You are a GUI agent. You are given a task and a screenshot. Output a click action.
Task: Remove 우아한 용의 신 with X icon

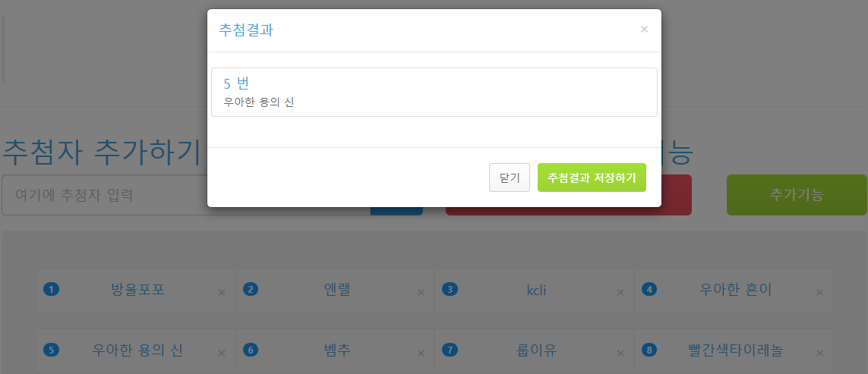pos(222,353)
